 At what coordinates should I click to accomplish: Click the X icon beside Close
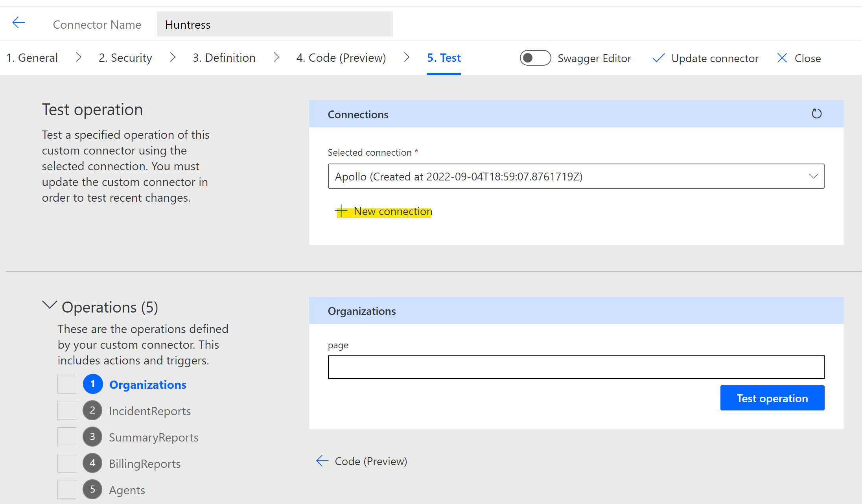point(782,58)
